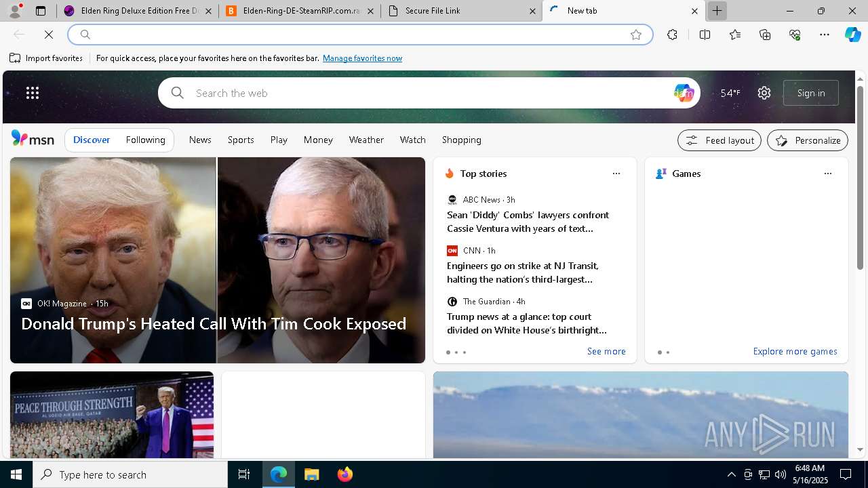Screen dimensions: 868x488
Task: Click the msn logo
Action: point(33,139)
